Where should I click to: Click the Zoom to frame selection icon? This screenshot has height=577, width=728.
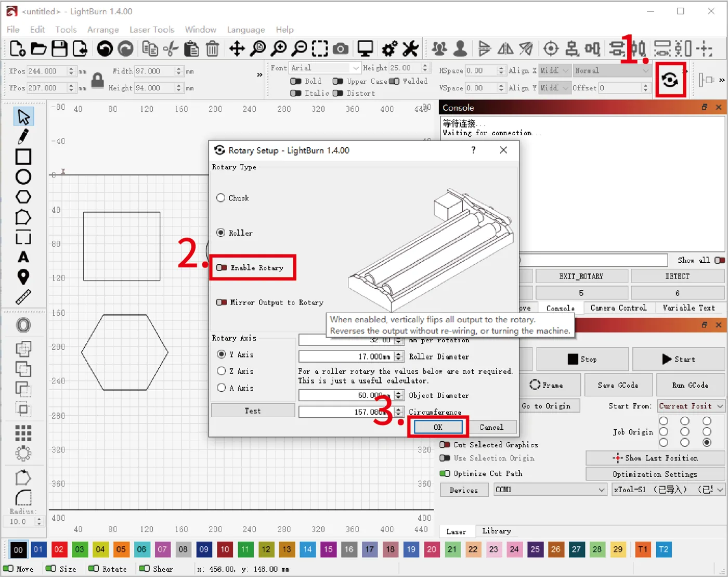[x=320, y=49]
